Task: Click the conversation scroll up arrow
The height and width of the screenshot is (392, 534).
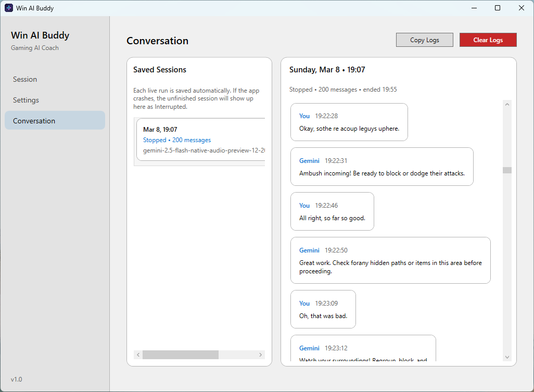Action: coord(507,104)
